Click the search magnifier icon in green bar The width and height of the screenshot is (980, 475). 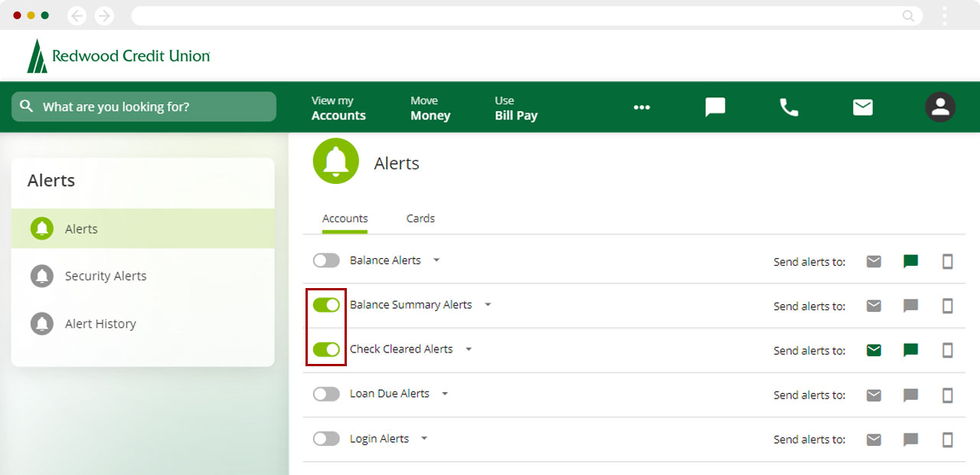pos(27,106)
